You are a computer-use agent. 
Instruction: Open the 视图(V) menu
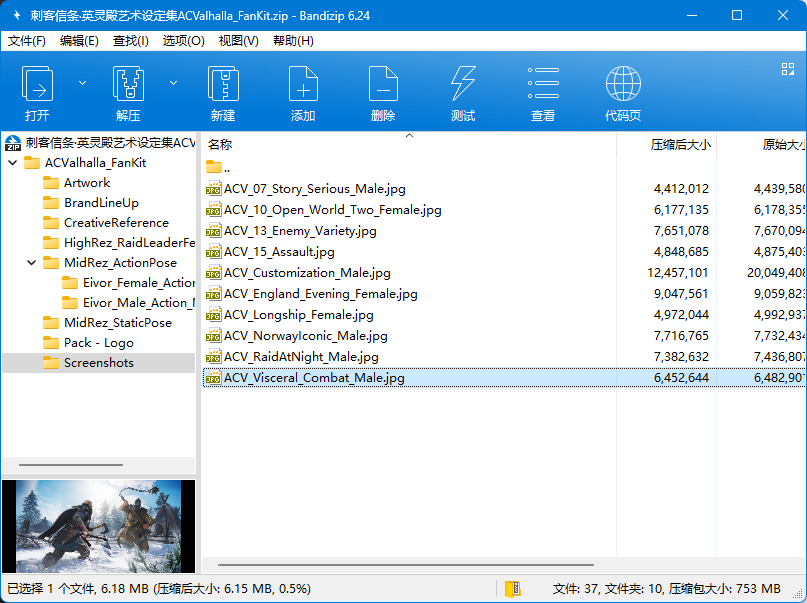click(239, 41)
